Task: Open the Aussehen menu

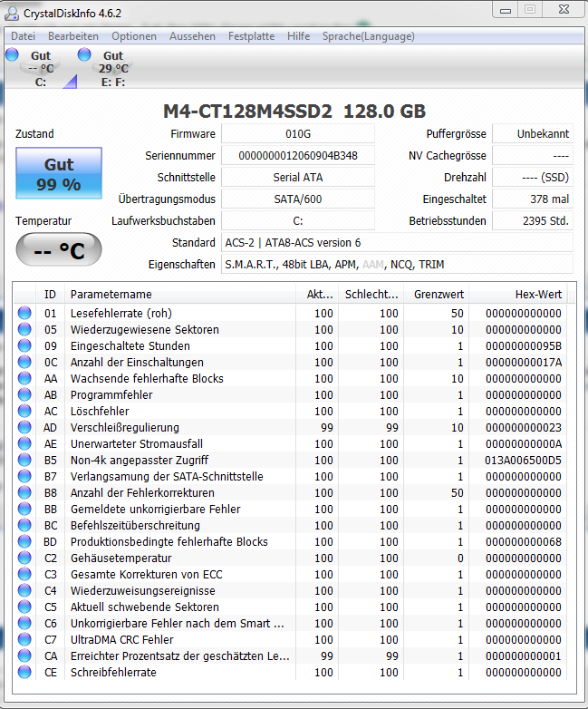Action: click(x=192, y=36)
